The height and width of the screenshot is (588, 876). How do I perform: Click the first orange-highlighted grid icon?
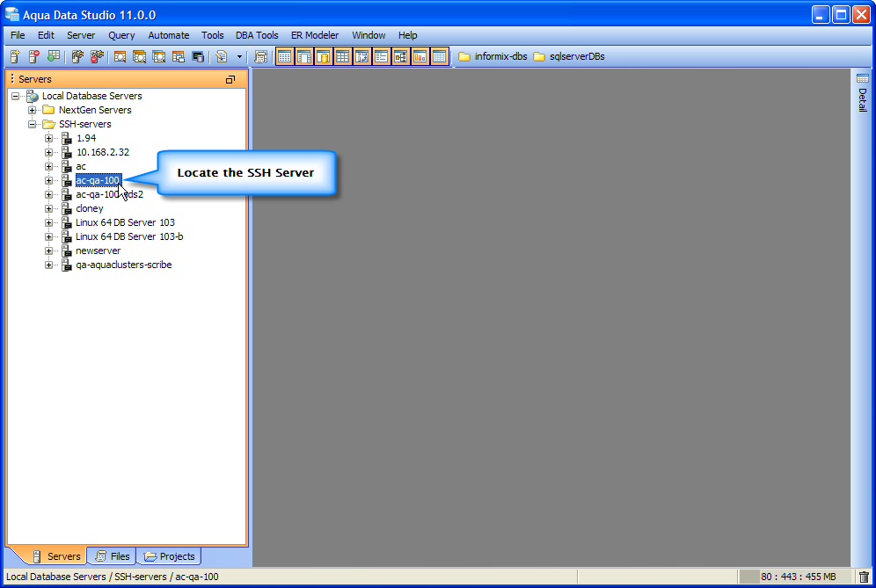pyautogui.click(x=285, y=56)
